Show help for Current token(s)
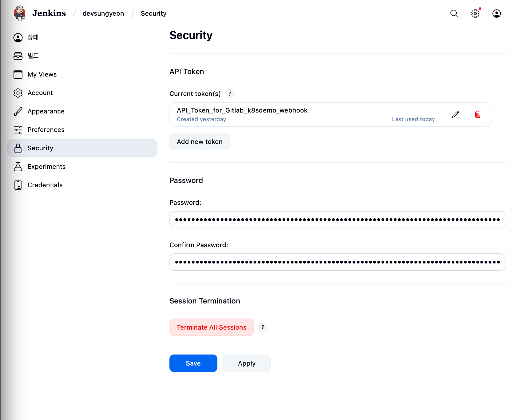The height and width of the screenshot is (420, 516). (x=230, y=94)
